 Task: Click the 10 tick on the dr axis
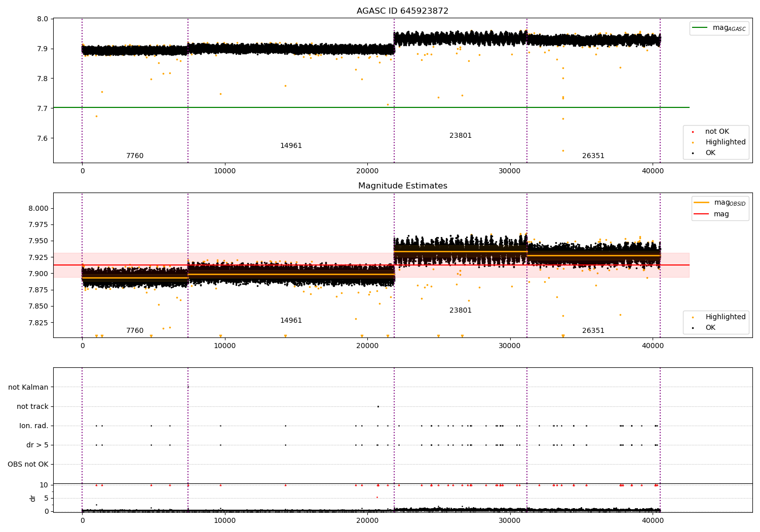(44, 485)
